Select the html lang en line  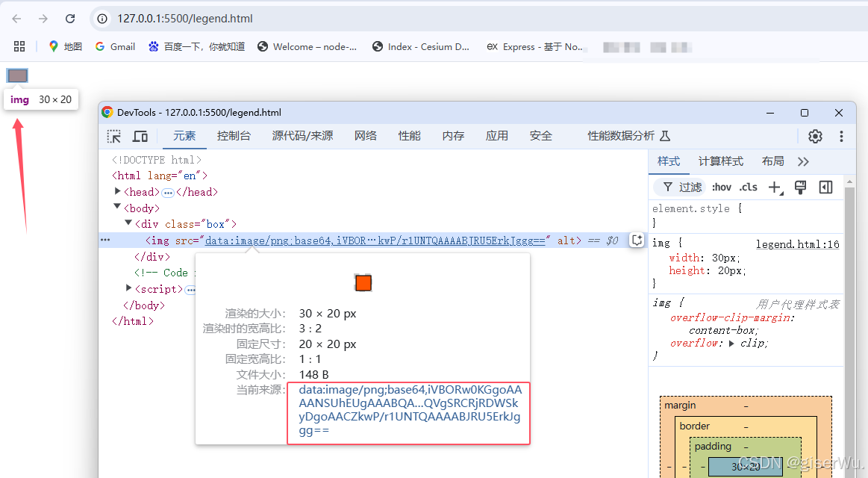click(160, 176)
